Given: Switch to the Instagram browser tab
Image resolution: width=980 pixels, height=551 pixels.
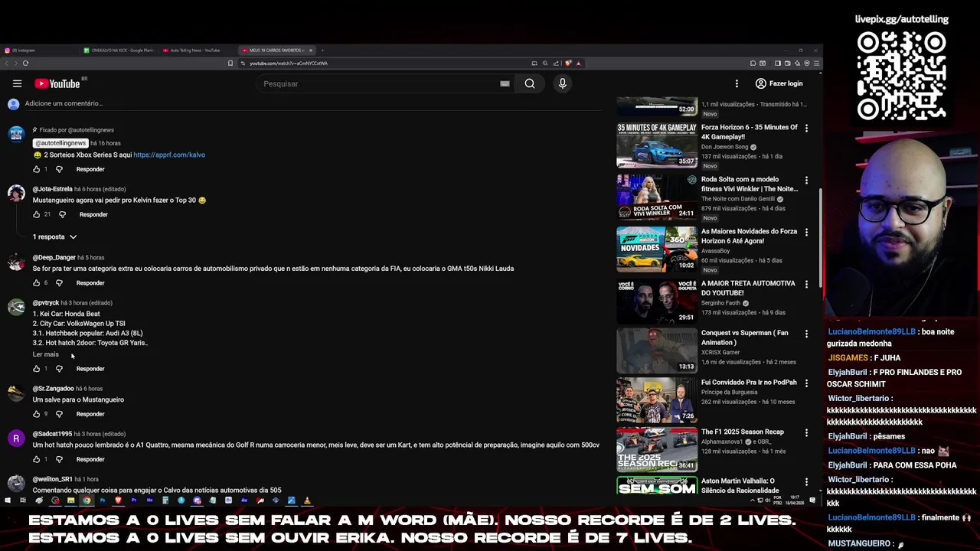Looking at the screenshot, I should coord(40,51).
